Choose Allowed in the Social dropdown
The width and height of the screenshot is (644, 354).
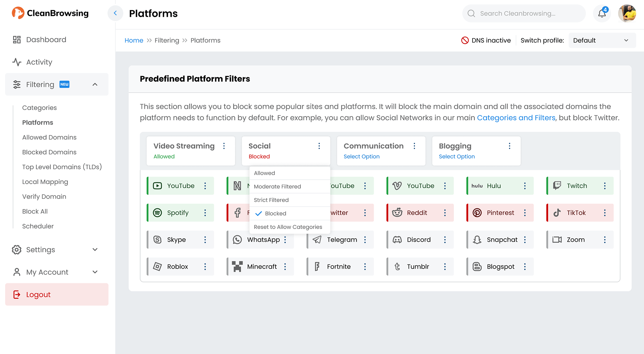pos(264,173)
